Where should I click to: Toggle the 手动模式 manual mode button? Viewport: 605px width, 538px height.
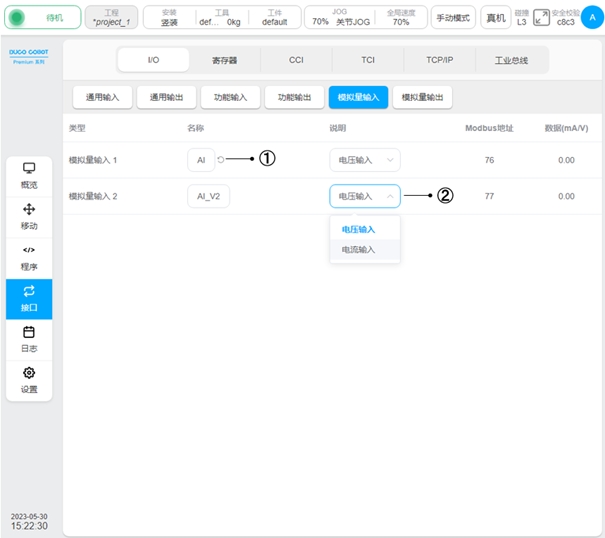coord(453,18)
